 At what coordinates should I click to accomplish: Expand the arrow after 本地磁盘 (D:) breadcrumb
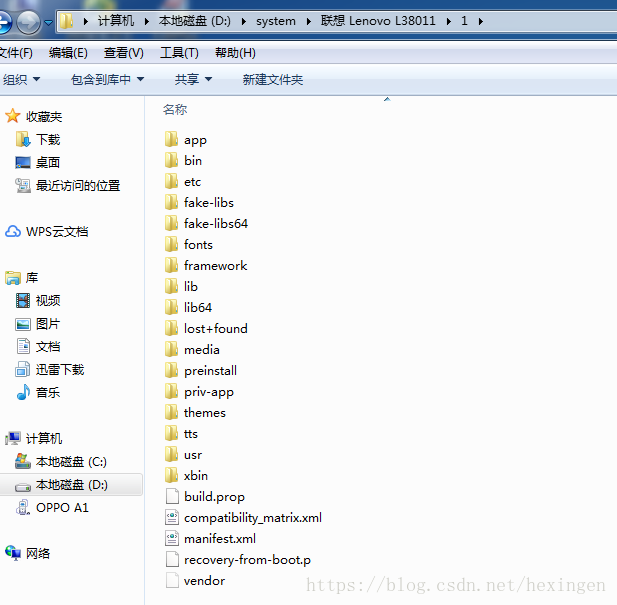coord(244,21)
